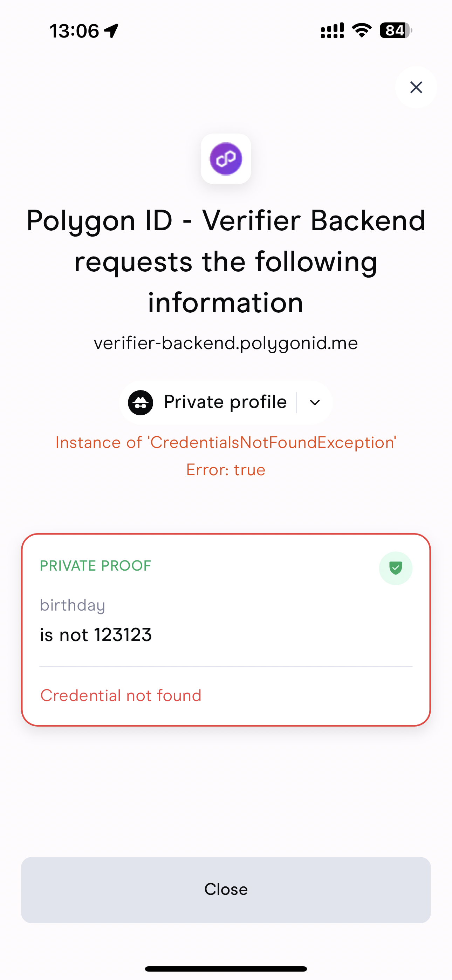Click the cellular signal bars icon
This screenshot has width=452, height=980.
click(x=332, y=31)
